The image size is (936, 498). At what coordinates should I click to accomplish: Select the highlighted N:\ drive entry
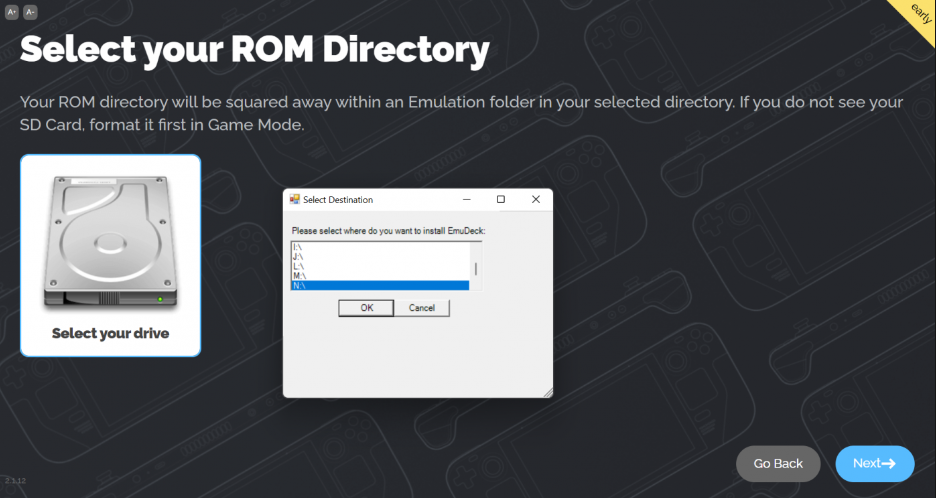coord(380,285)
